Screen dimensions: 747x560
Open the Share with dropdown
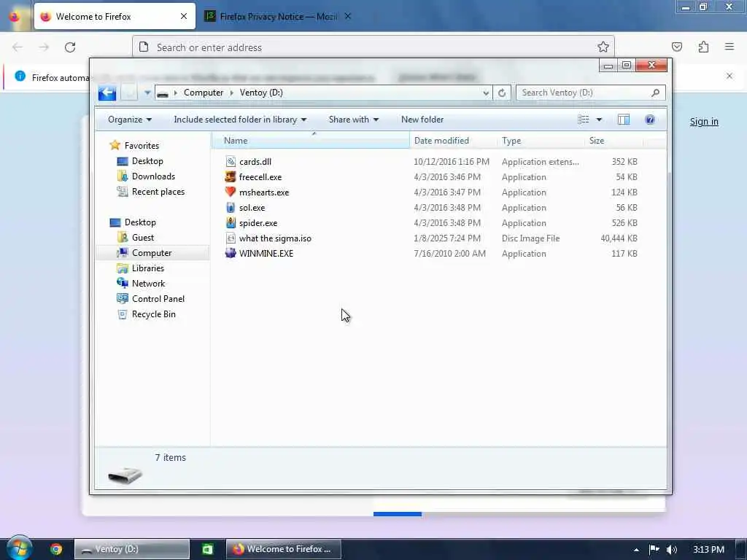tap(354, 120)
